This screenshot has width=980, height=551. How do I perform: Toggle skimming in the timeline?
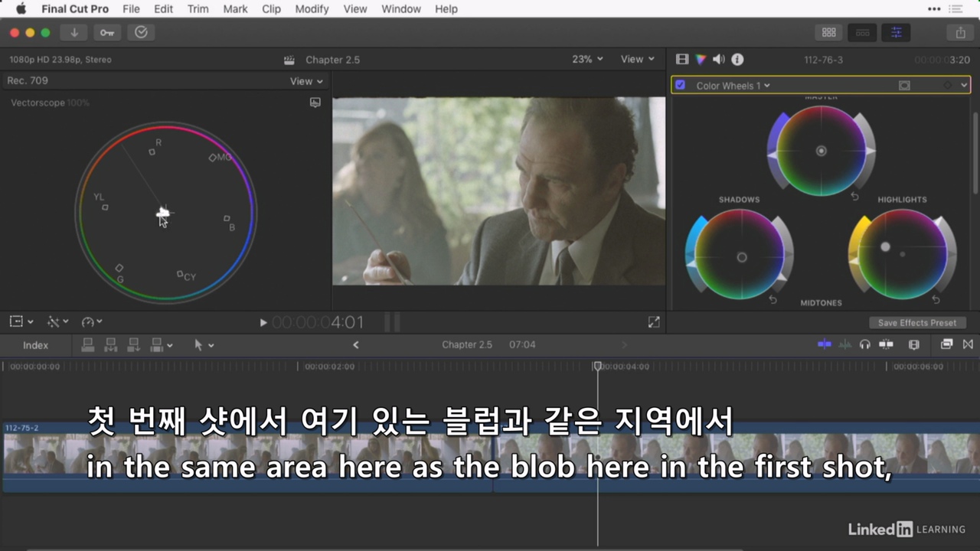pos(825,344)
